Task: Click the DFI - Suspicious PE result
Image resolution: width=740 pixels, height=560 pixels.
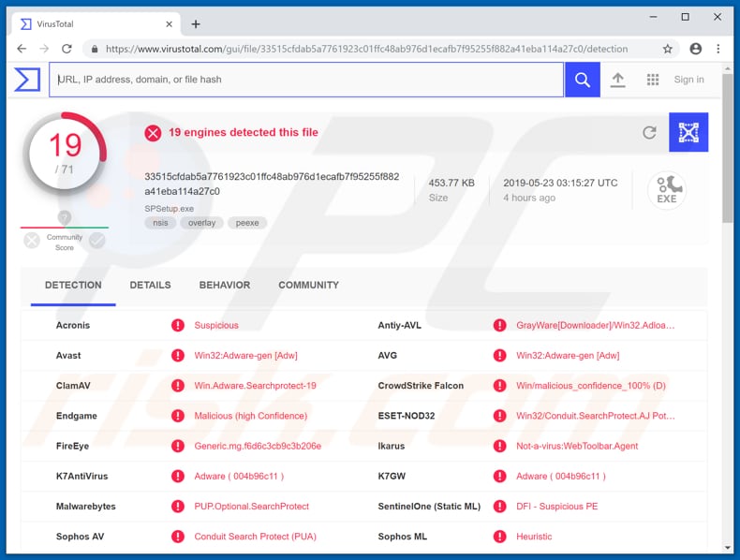Action: (557, 507)
